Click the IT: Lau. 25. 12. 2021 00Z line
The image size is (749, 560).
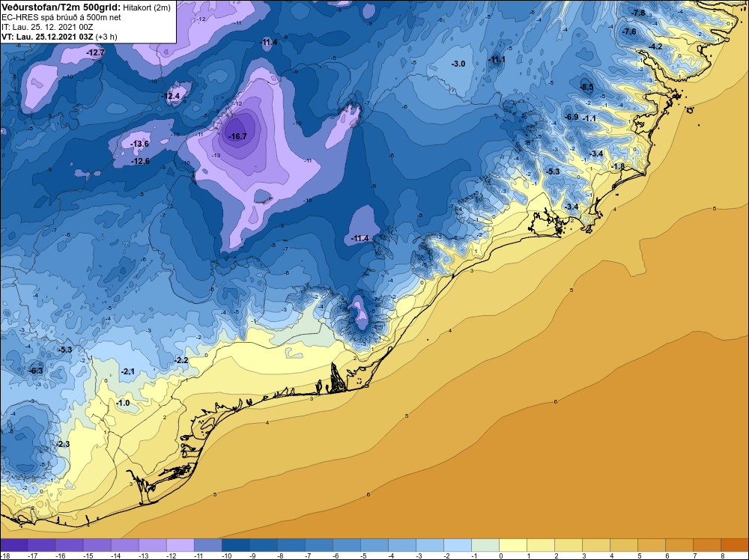point(47,27)
